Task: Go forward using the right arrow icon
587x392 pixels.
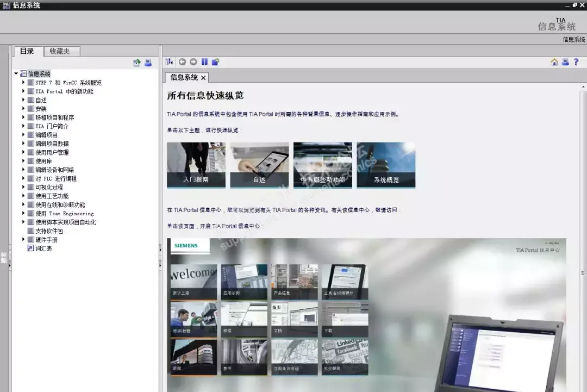Action: coord(193,62)
